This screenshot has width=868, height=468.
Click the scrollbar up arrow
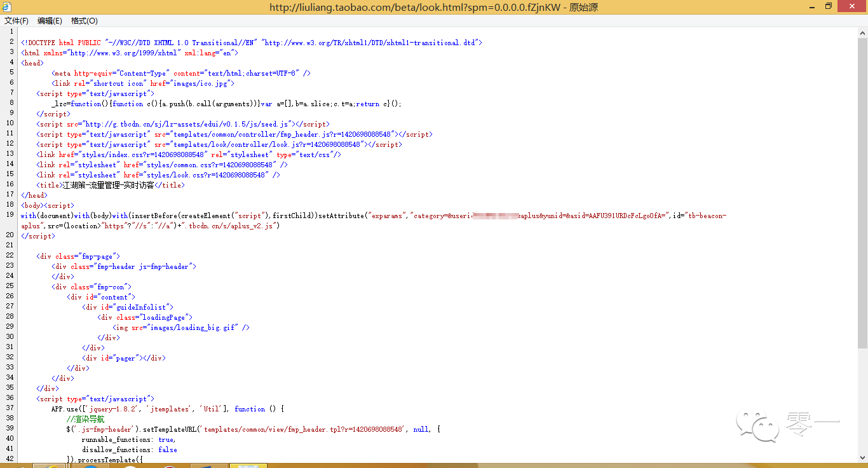pyautogui.click(x=862, y=32)
